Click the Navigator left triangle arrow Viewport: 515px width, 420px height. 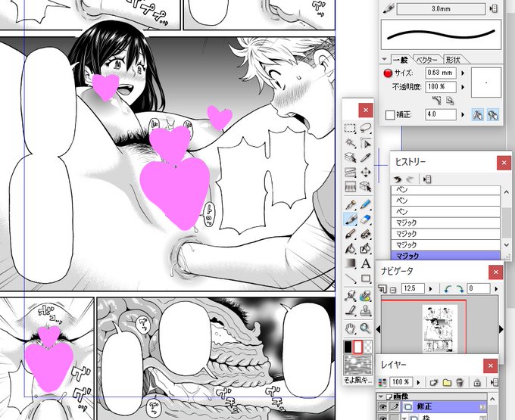click(x=378, y=328)
